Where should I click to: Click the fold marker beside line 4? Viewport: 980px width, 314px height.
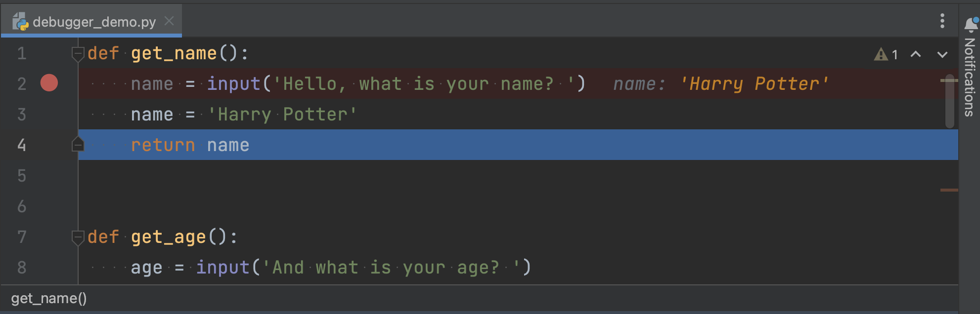pyautogui.click(x=77, y=144)
